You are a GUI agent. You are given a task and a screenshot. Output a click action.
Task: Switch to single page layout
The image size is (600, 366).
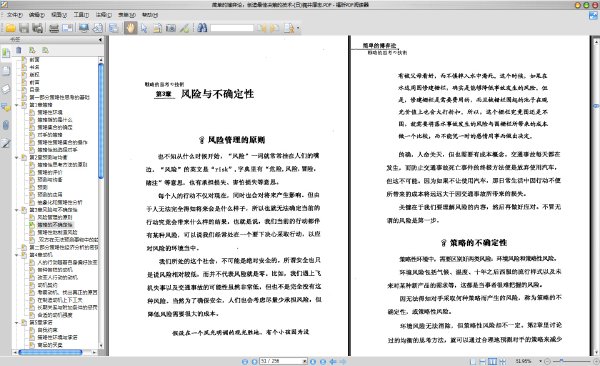473,361
